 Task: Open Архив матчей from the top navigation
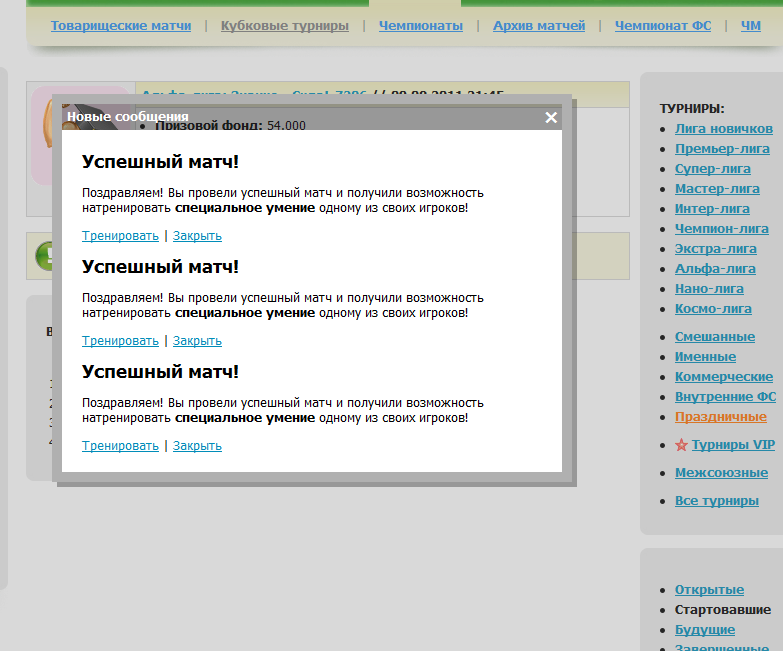[539, 25]
